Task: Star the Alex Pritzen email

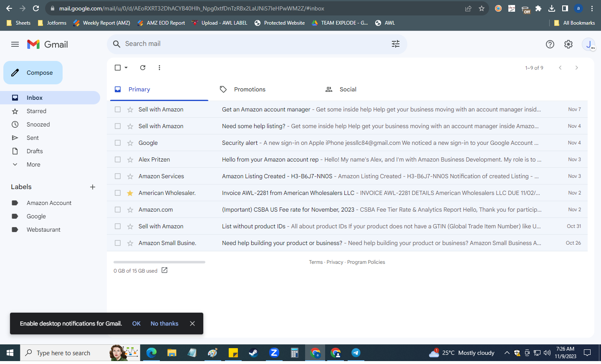Action: tap(130, 159)
